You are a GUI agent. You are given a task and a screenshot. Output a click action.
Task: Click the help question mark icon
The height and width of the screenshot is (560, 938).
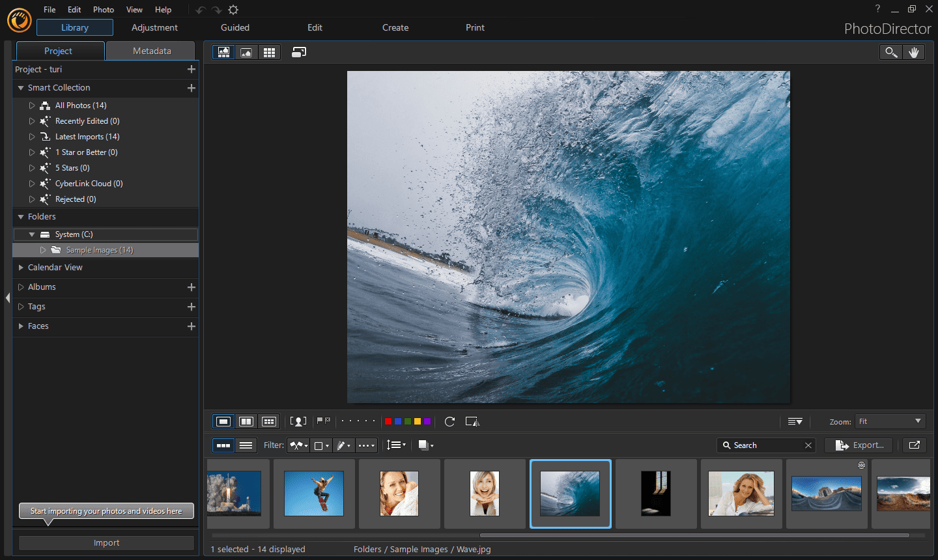[877, 8]
